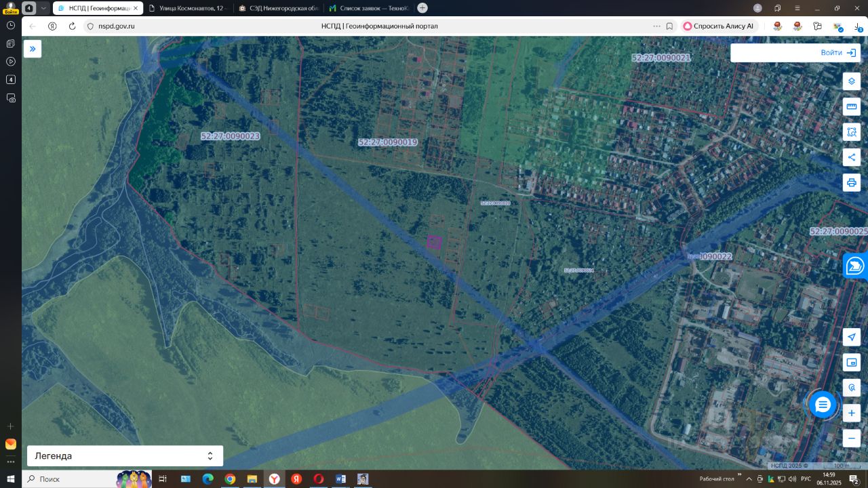The height and width of the screenshot is (488, 868).
Task: Open the tab groups dropdown arrow
Action: [x=43, y=8]
